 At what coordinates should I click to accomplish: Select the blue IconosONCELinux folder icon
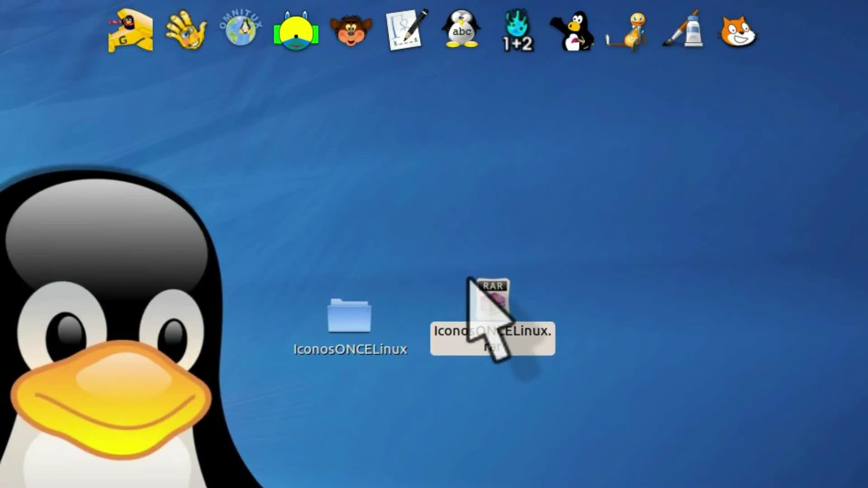pyautogui.click(x=349, y=316)
